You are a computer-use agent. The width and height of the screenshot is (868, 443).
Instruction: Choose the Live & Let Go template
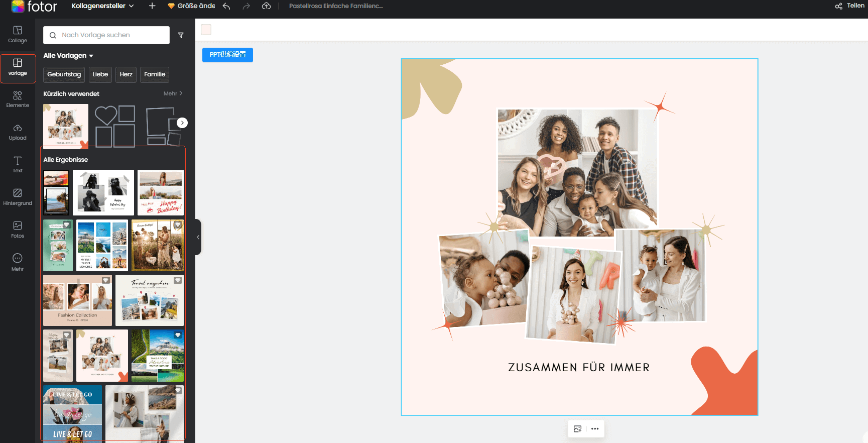tap(72, 413)
